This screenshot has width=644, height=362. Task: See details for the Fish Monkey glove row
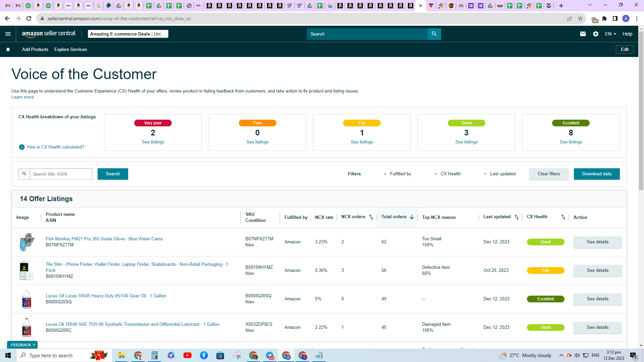[598, 242]
